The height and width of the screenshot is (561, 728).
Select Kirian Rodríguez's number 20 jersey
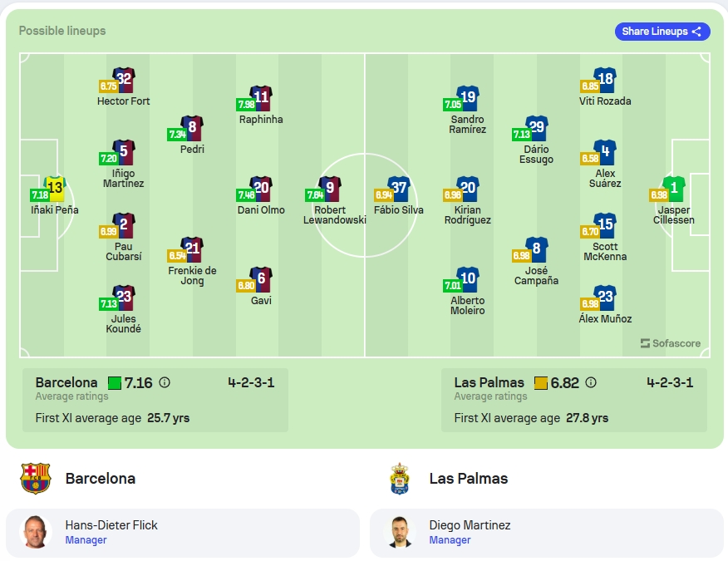coord(468,188)
